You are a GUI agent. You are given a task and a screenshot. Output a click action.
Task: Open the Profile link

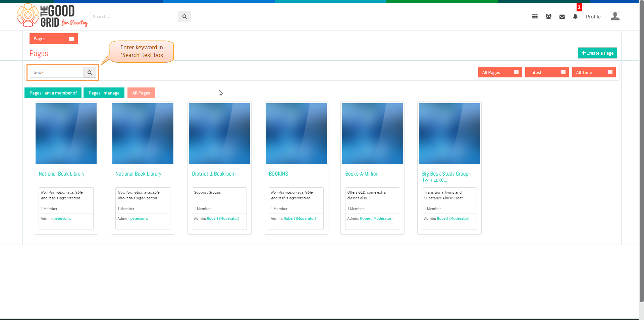(593, 16)
